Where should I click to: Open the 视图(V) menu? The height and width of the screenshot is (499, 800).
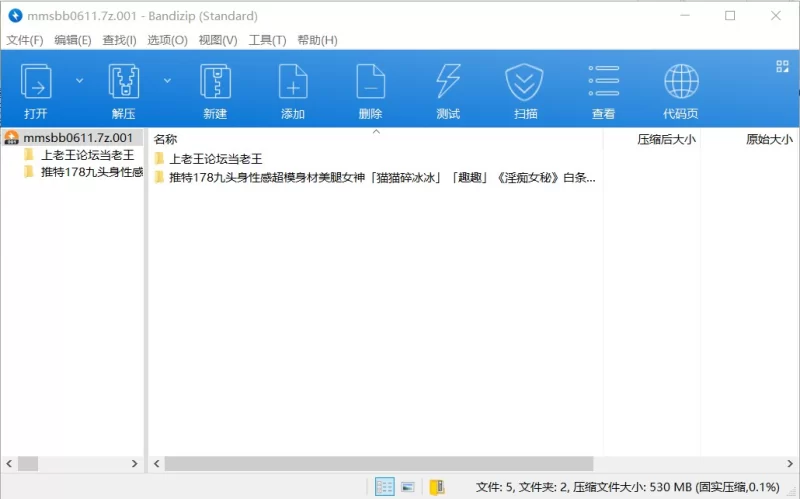click(218, 40)
